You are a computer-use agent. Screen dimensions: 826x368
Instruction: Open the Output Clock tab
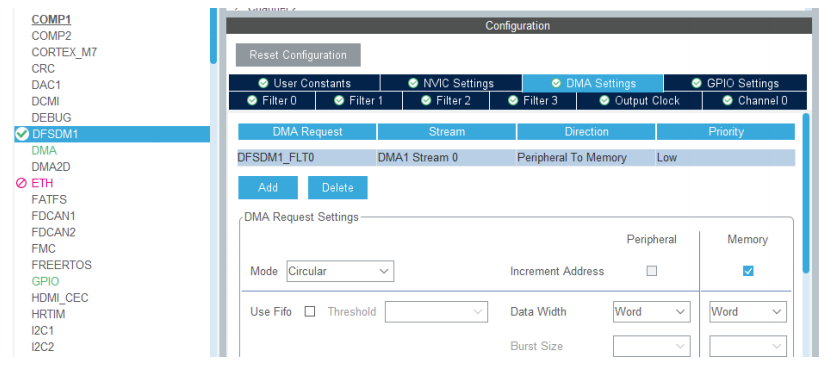(x=639, y=101)
